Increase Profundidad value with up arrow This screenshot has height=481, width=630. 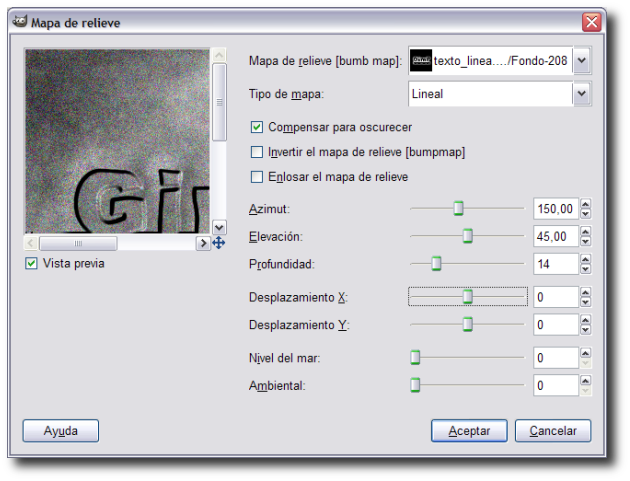pyautogui.click(x=585, y=259)
